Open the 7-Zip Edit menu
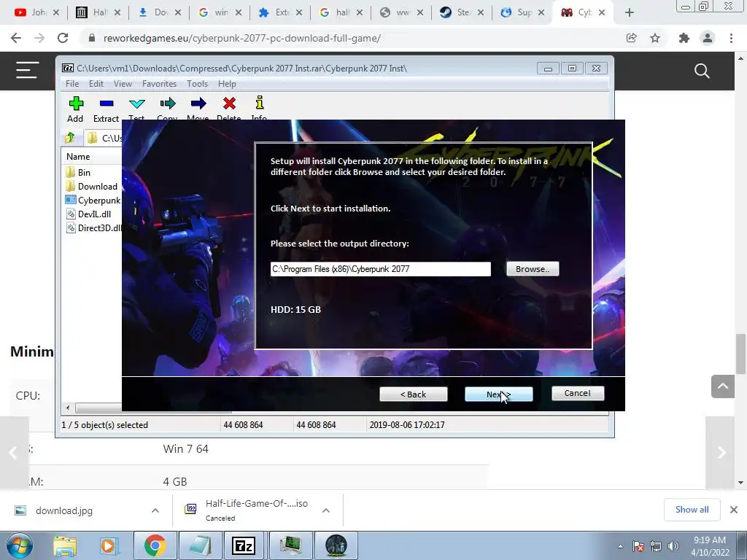 pos(96,84)
